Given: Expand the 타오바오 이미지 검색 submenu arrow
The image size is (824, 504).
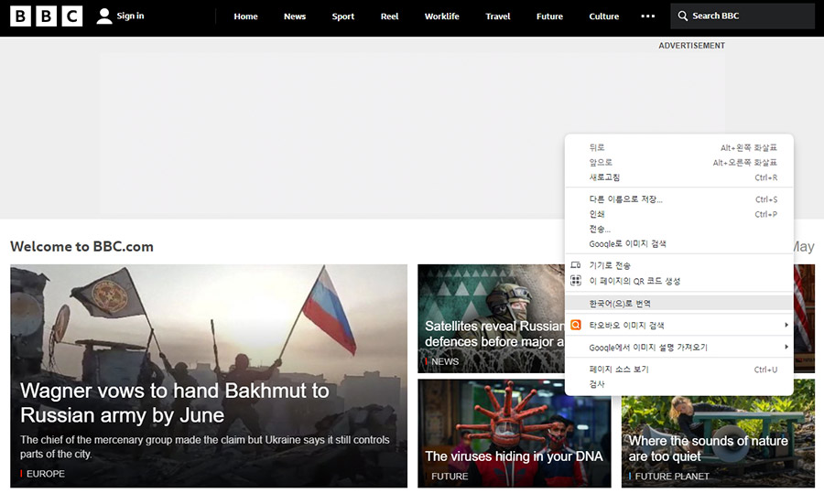Looking at the screenshot, I should point(786,325).
